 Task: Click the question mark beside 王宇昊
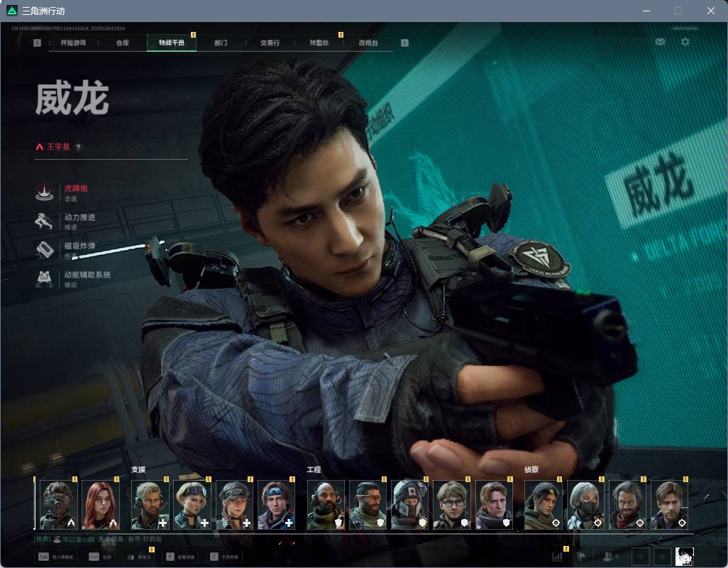(79, 147)
